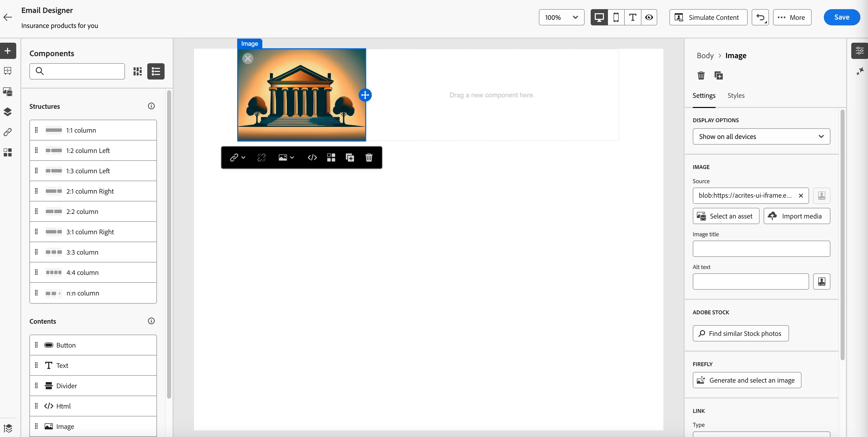Expand the image options dropdown in the toolbar
The height and width of the screenshot is (437, 868).
(x=286, y=158)
